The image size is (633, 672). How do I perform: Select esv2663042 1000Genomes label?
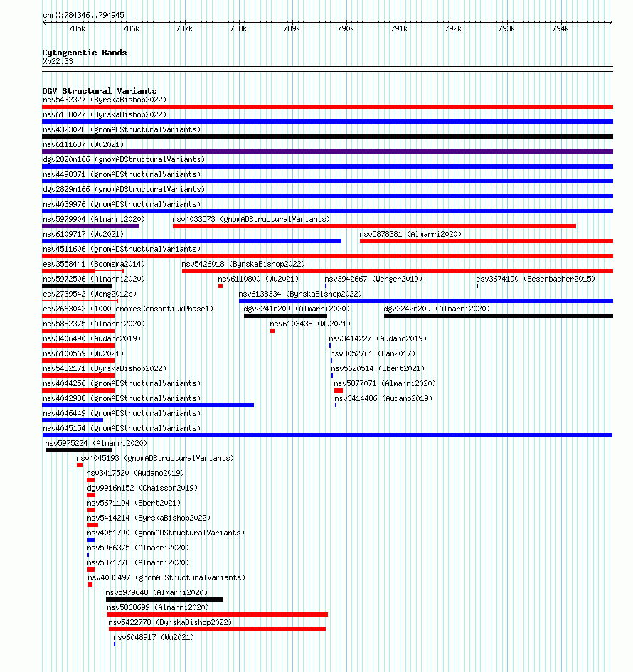(x=128, y=309)
